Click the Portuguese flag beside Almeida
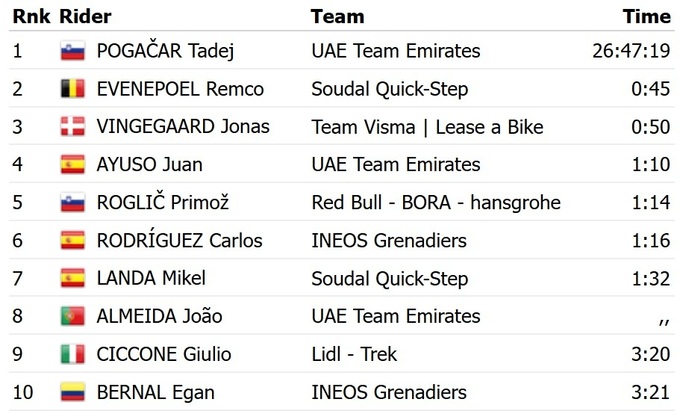The width and height of the screenshot is (680, 411). coord(72,316)
